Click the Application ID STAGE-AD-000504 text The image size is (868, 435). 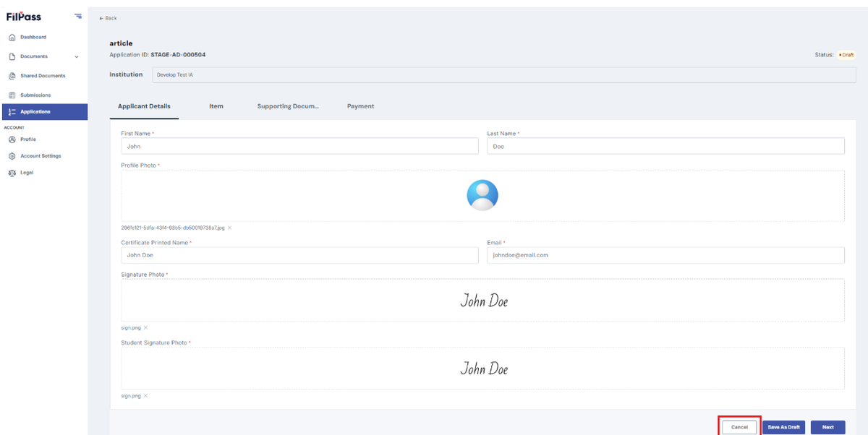(158, 55)
